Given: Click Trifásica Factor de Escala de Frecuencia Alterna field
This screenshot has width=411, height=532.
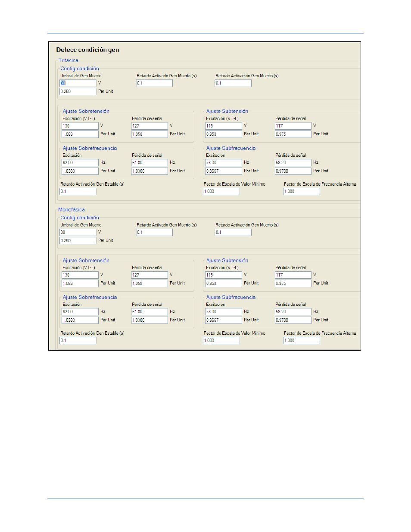Looking at the screenshot, I should (x=302, y=191).
